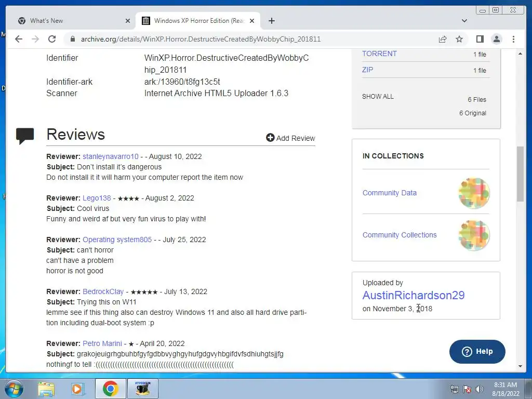The width and height of the screenshot is (532, 399).
Task: Open reviewer Operating system805 profile
Action: point(117,240)
